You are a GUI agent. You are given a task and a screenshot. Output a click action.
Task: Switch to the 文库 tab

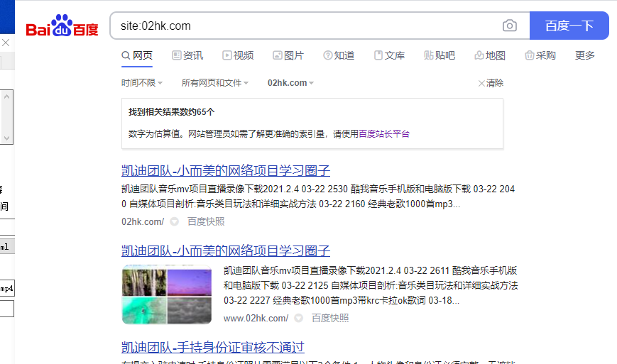pyautogui.click(x=389, y=55)
